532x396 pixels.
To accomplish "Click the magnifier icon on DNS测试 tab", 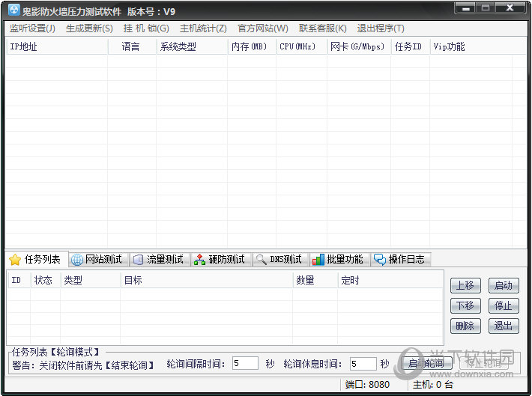I will 261,260.
